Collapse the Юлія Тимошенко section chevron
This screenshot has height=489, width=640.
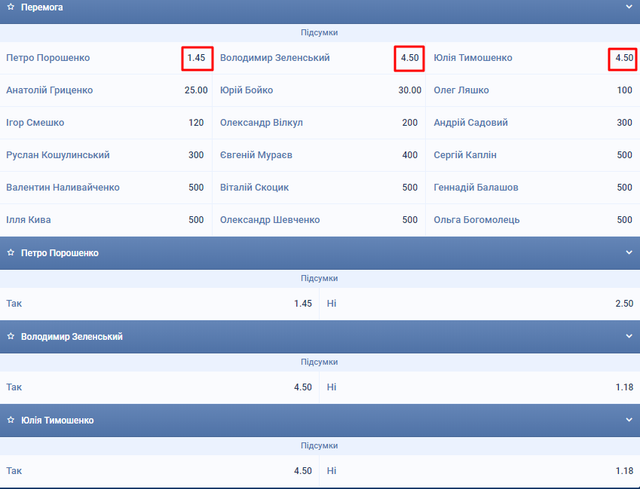628,420
